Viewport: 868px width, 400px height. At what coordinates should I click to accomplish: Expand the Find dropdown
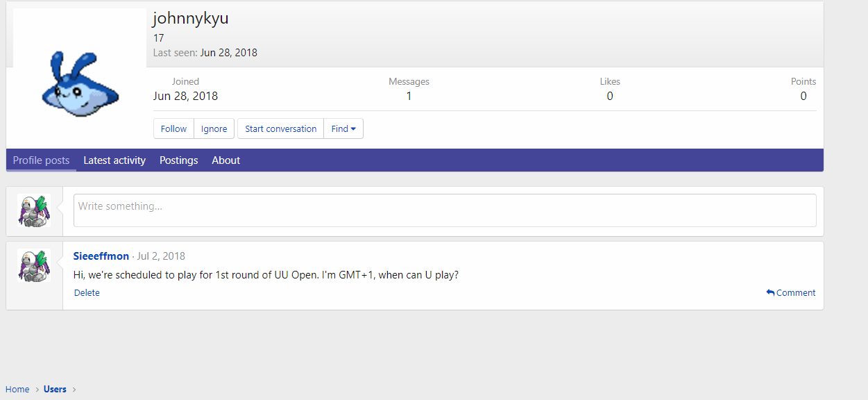point(343,128)
